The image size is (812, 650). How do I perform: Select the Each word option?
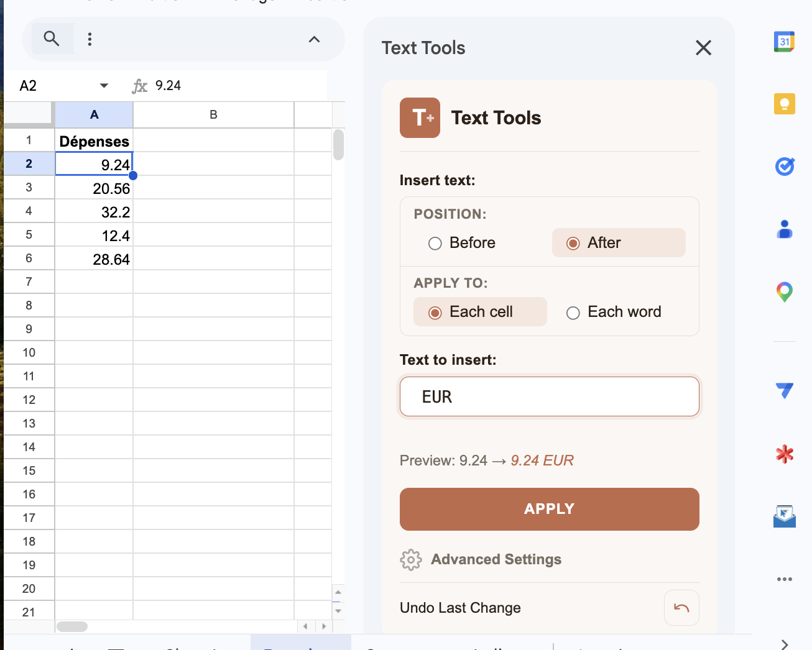[573, 313]
